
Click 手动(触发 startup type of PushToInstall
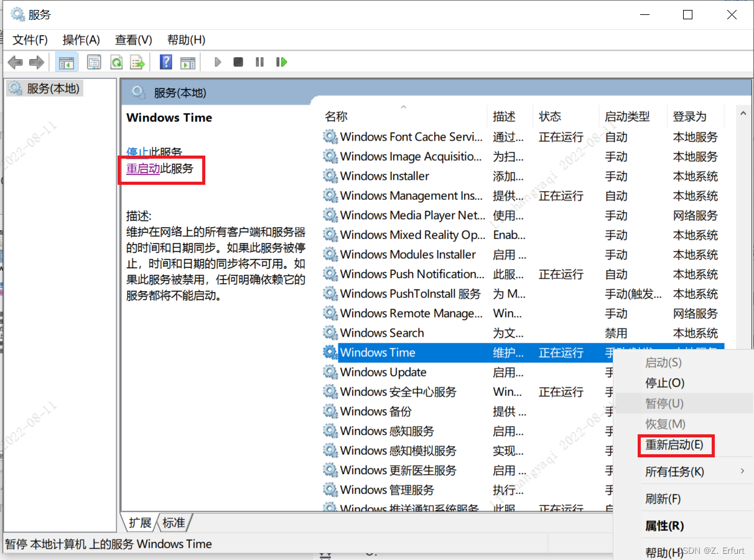[x=633, y=294]
